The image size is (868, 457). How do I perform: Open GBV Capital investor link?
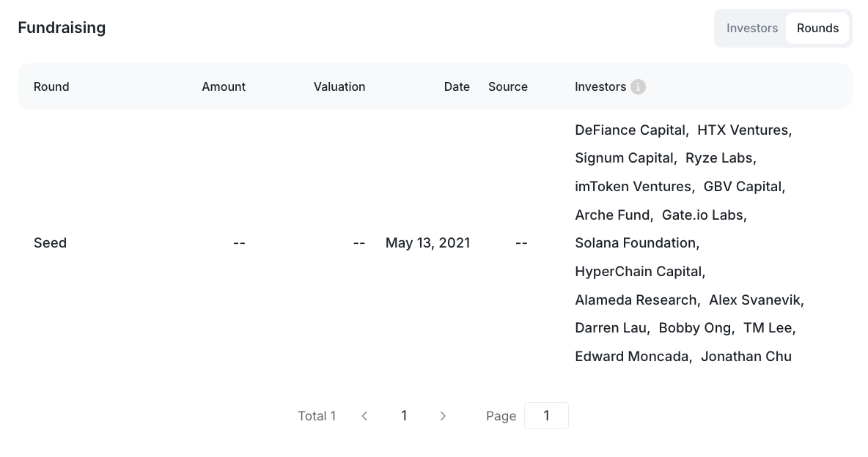pyautogui.click(x=743, y=187)
